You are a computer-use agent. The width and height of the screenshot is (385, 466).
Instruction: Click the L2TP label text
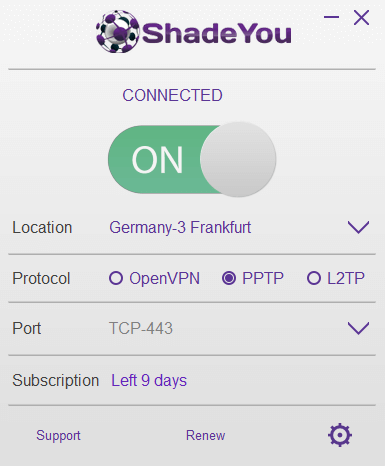tap(346, 278)
